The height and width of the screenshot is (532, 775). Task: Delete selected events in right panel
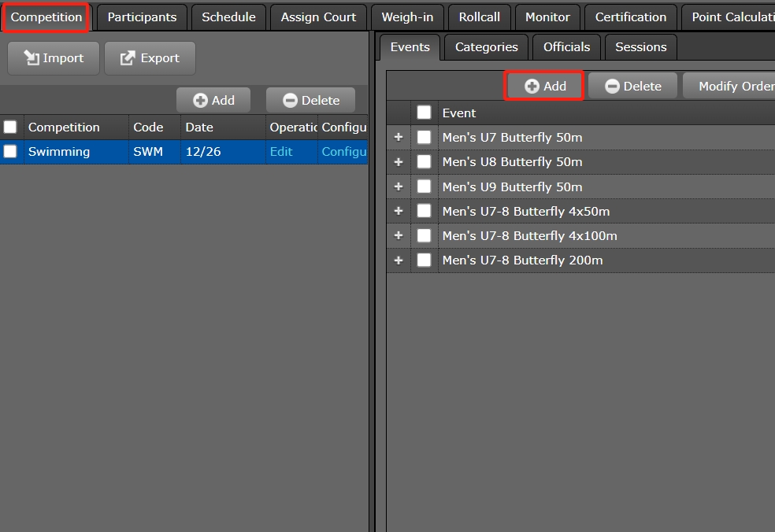(x=632, y=86)
